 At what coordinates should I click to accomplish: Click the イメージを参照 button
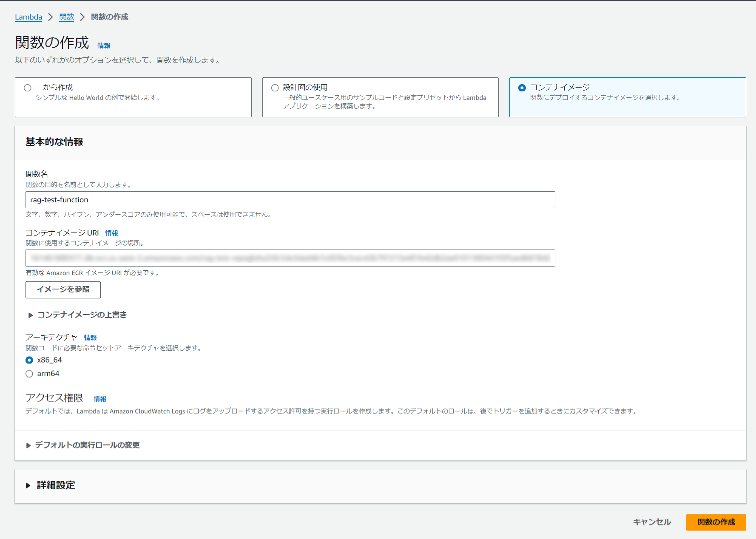(63, 290)
